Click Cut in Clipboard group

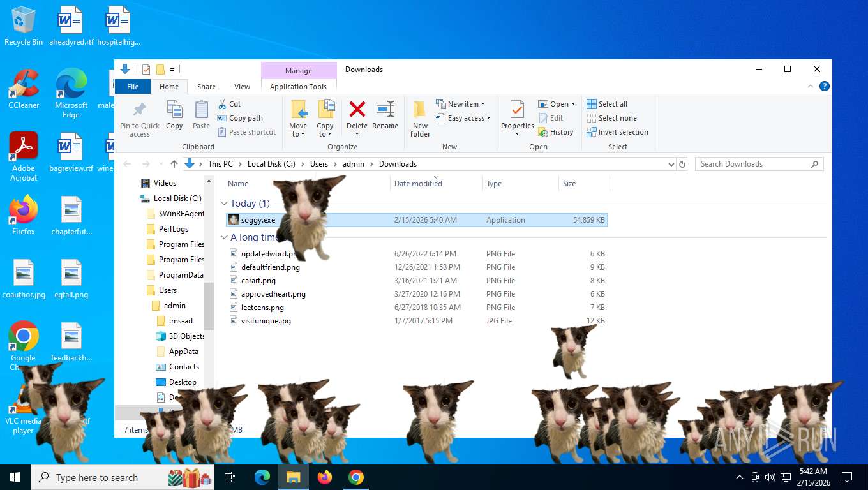coord(229,104)
